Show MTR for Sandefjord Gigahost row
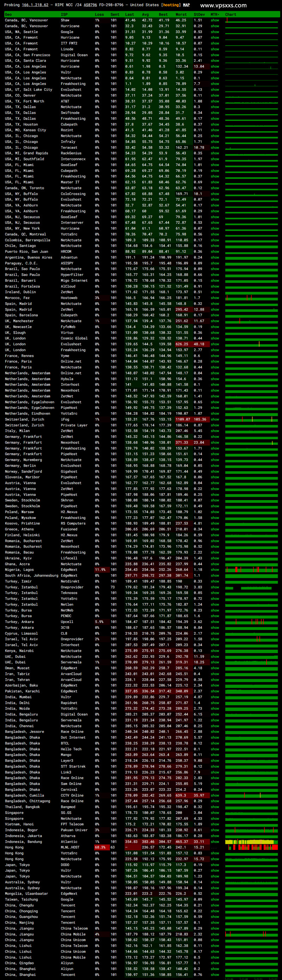282x980 pixels. tap(215, 471)
